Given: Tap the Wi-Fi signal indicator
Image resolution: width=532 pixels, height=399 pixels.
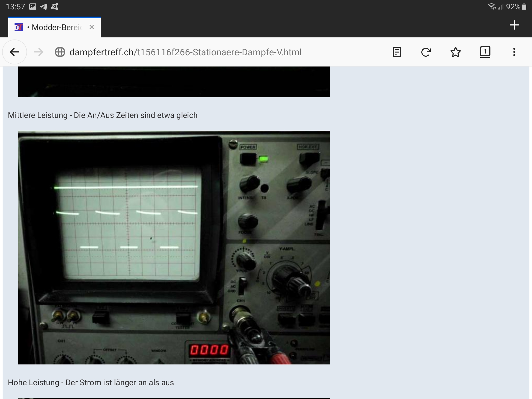Looking at the screenshot, I should pos(491,6).
